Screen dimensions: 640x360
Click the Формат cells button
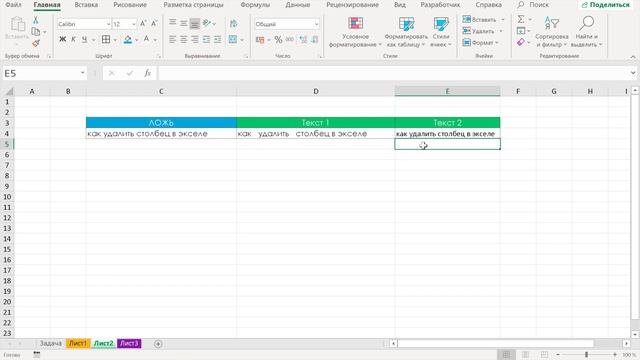tap(480, 42)
